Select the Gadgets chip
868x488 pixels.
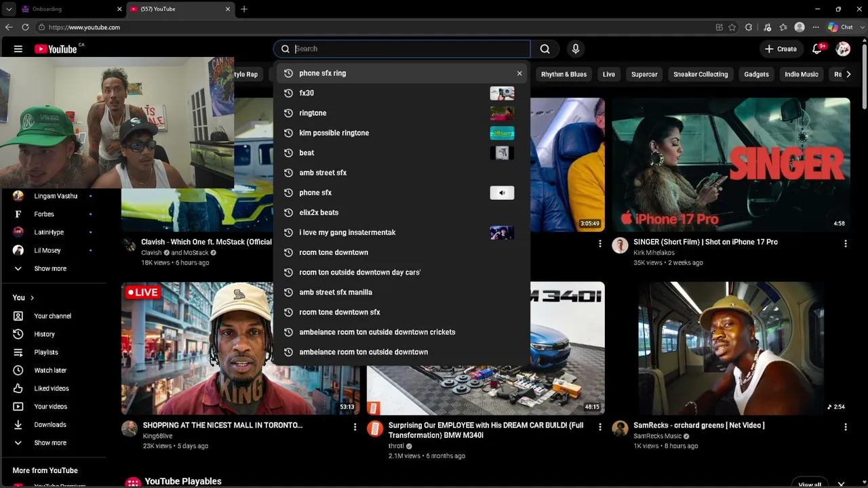(x=756, y=75)
